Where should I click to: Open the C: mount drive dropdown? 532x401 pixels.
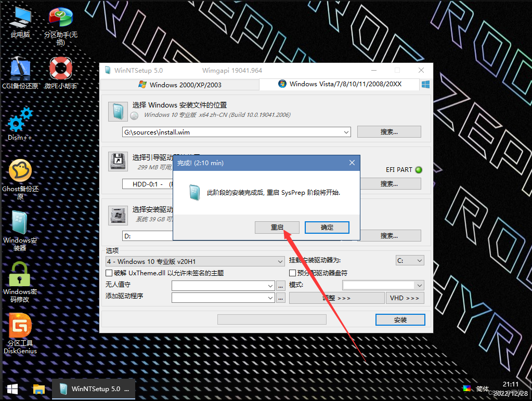click(x=410, y=260)
